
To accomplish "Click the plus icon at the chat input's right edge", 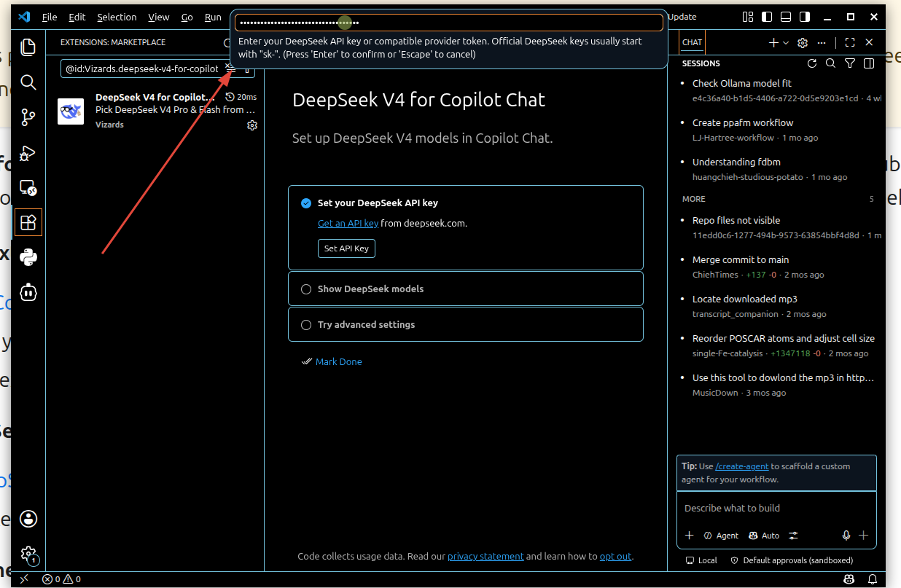I will coord(864,536).
